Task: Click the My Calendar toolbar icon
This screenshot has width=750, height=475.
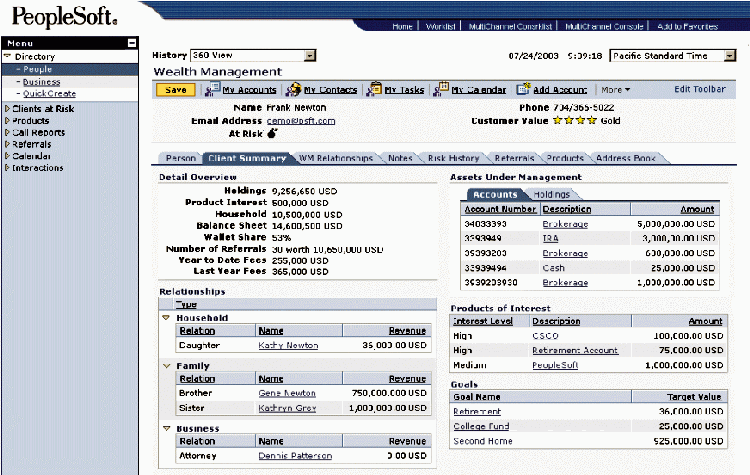Action: click(441, 89)
